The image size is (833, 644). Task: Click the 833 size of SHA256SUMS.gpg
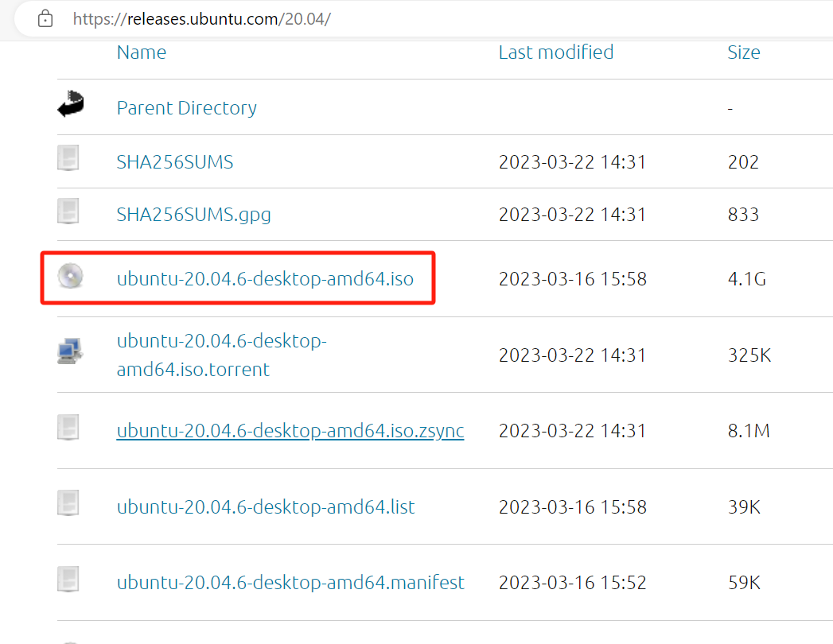tap(743, 215)
